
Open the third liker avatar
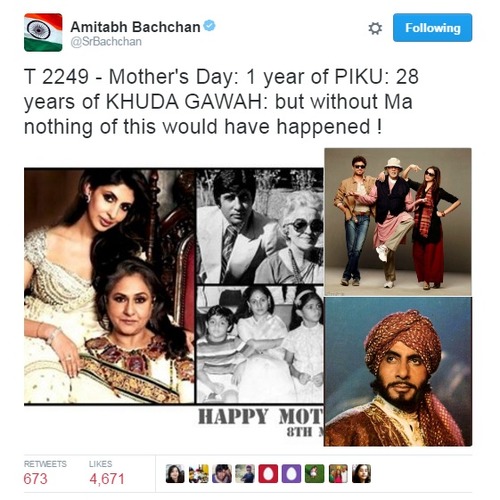pyautogui.click(x=222, y=473)
